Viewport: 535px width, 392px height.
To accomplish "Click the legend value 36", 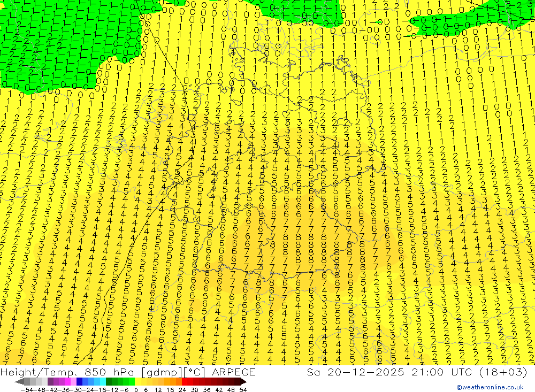I will tap(207, 390).
